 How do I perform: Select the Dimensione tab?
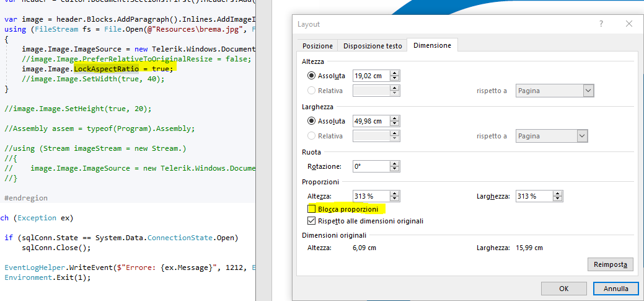(x=432, y=46)
